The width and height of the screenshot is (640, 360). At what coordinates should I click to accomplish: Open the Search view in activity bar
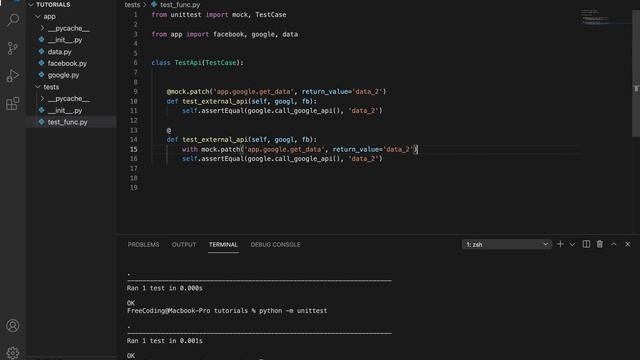(x=13, y=20)
